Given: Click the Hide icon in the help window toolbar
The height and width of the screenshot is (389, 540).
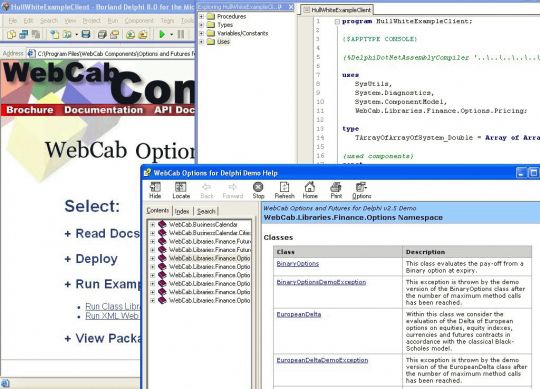Looking at the screenshot, I should [x=155, y=190].
